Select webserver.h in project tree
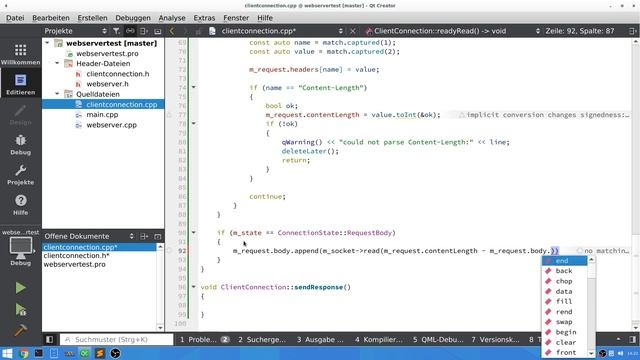Screen dimensions: 640x360 [x=107, y=84]
